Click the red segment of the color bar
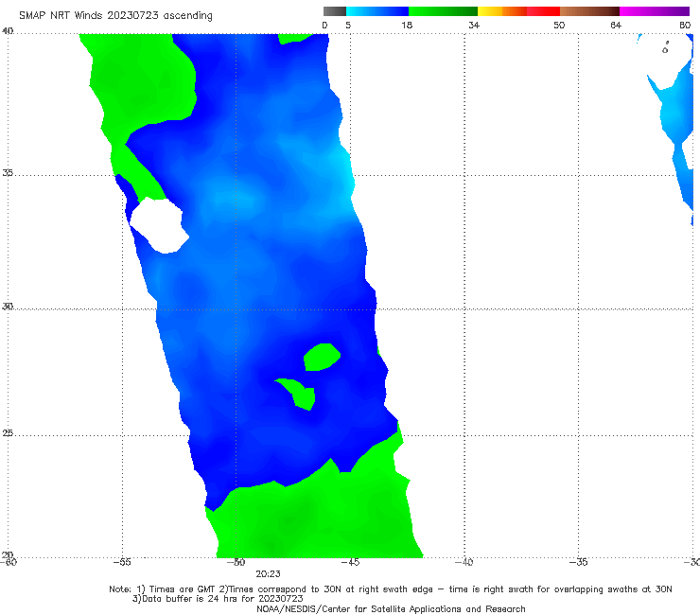 coord(543,11)
